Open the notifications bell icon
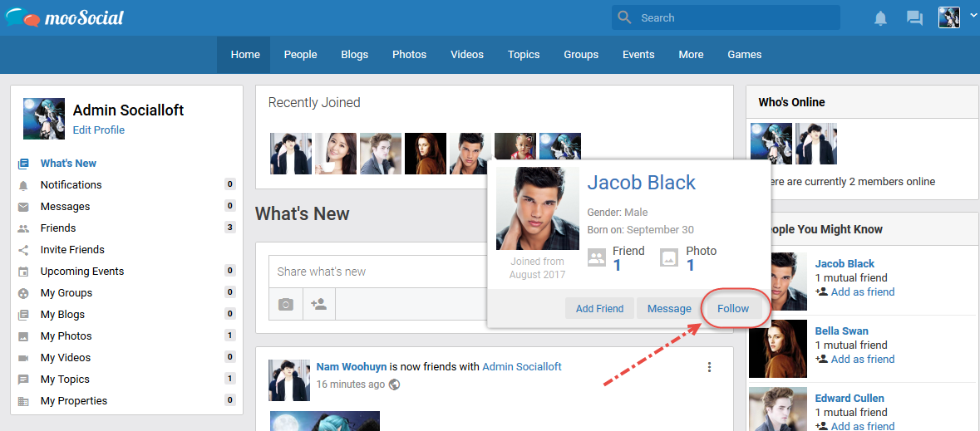Screen dimensions: 980x431 tap(880, 18)
